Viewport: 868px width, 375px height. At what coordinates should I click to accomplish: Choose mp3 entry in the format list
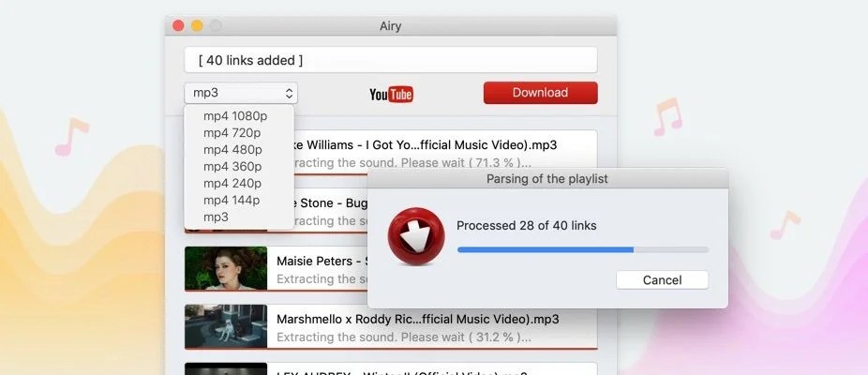click(x=216, y=217)
